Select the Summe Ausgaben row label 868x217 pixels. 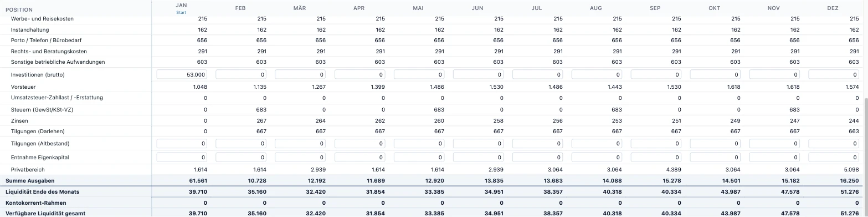(30, 181)
